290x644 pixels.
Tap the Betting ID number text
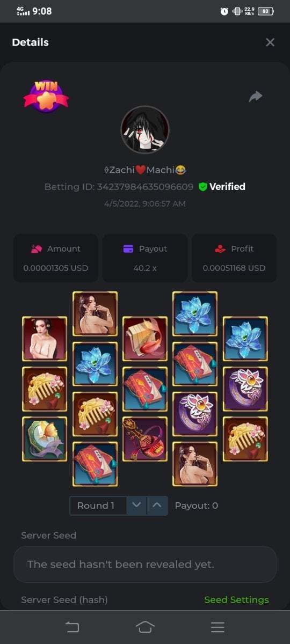[x=145, y=187]
